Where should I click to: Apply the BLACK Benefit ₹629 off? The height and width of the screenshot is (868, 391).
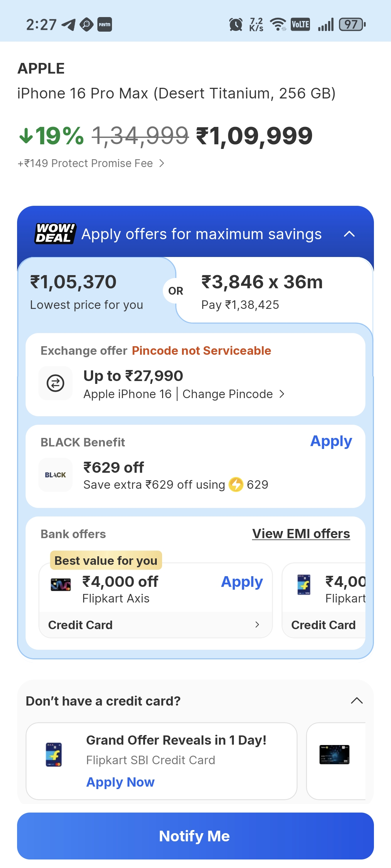click(331, 441)
